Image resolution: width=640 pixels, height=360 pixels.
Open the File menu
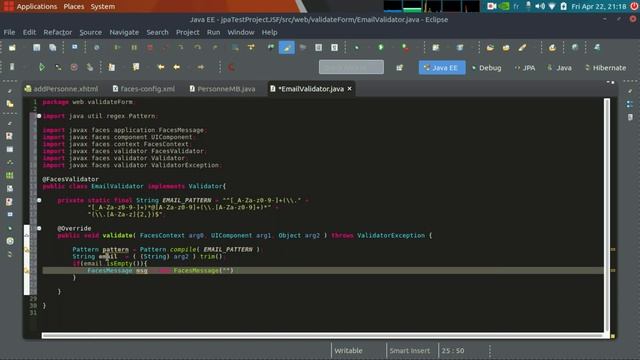point(9,32)
